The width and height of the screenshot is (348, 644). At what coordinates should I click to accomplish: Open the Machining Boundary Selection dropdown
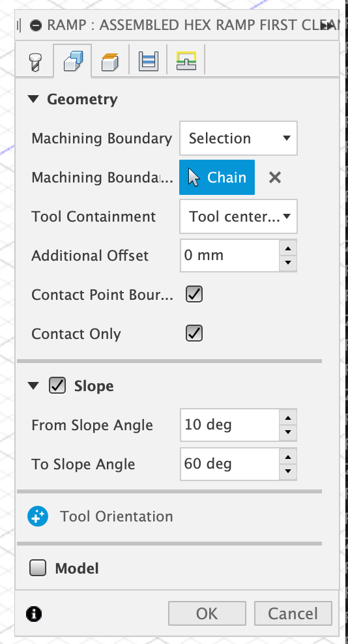click(239, 138)
